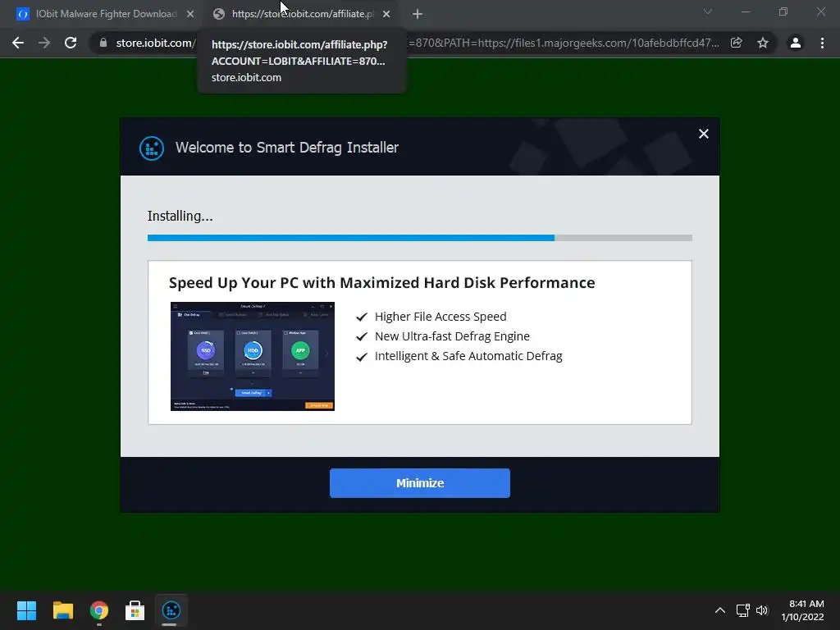Open clock showing 8:41 AM

tap(802, 610)
